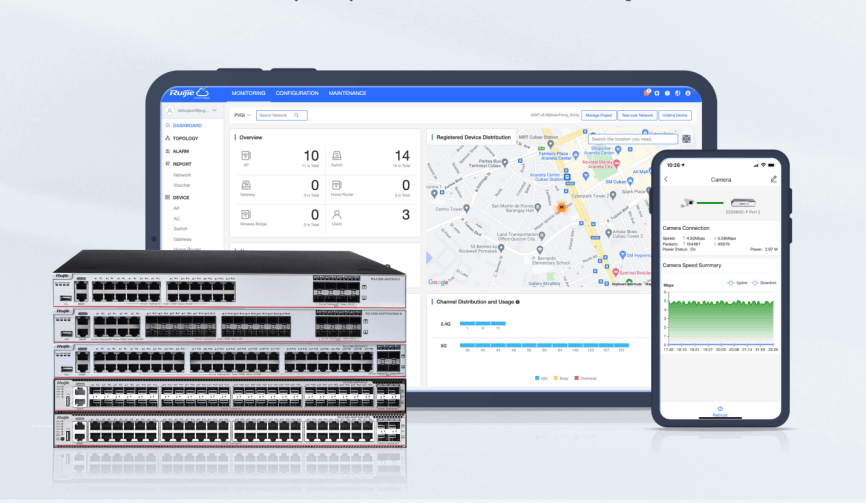The width and height of the screenshot is (866, 503).
Task: Click the Wireless Bridge icon in Overview
Action: point(246,214)
